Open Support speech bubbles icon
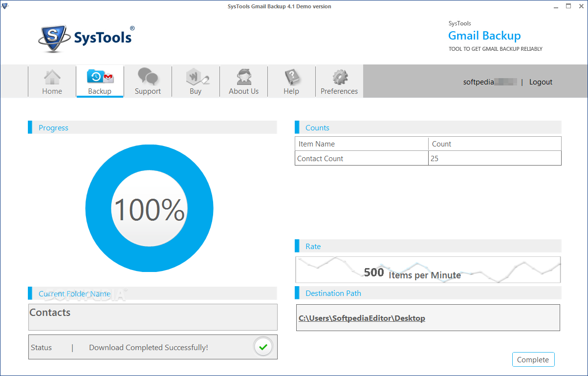This screenshot has width=588, height=376. (148, 77)
